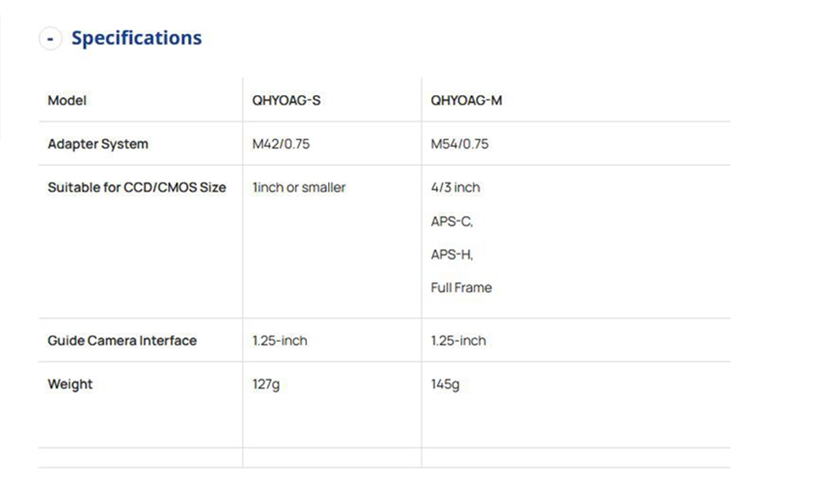
Task: Click 1.25-inch under QHYOAG-S column
Action: [x=280, y=341]
